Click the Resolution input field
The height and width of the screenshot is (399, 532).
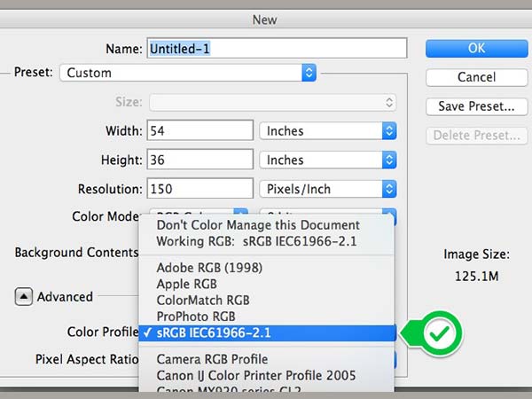point(200,190)
